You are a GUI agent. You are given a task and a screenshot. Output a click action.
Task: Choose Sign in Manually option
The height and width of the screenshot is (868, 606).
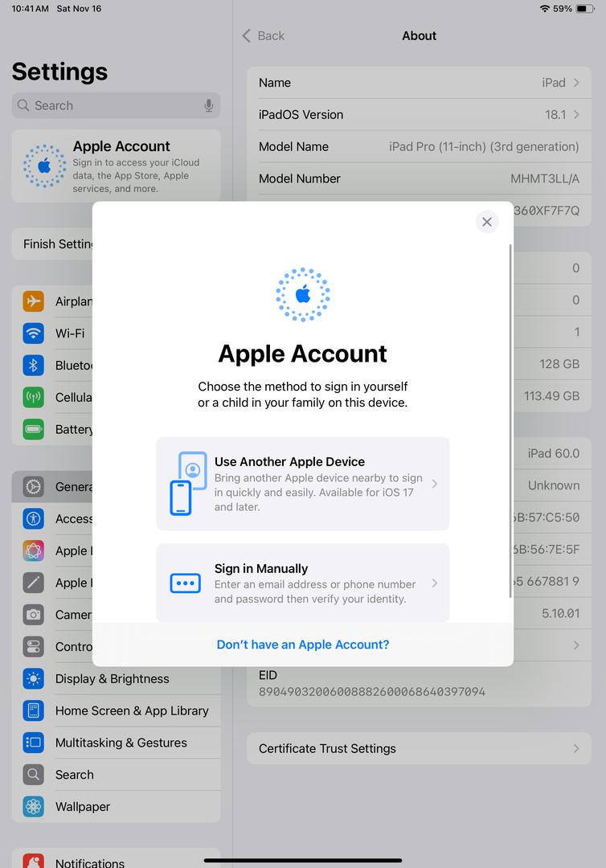(303, 583)
